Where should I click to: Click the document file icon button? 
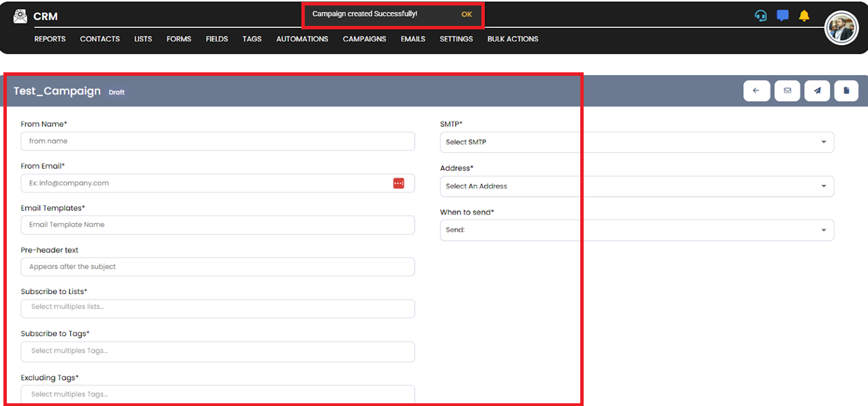point(846,91)
